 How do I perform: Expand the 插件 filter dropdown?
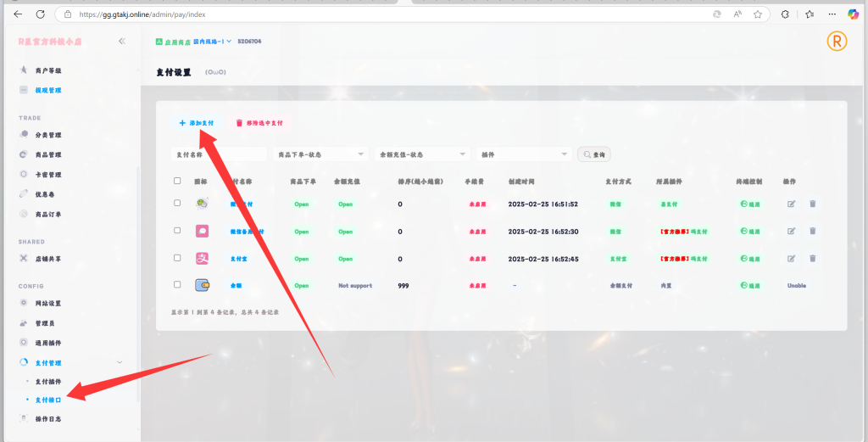(x=524, y=154)
